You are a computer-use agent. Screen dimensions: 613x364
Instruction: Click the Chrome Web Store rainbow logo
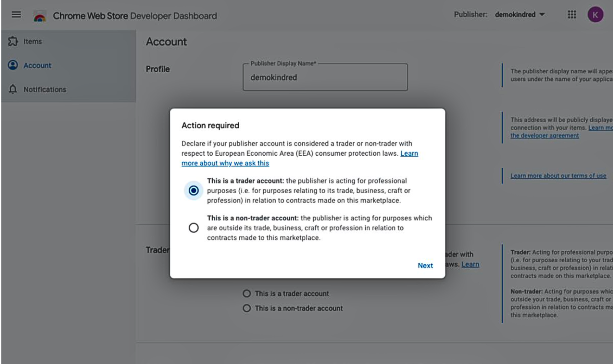(x=39, y=16)
